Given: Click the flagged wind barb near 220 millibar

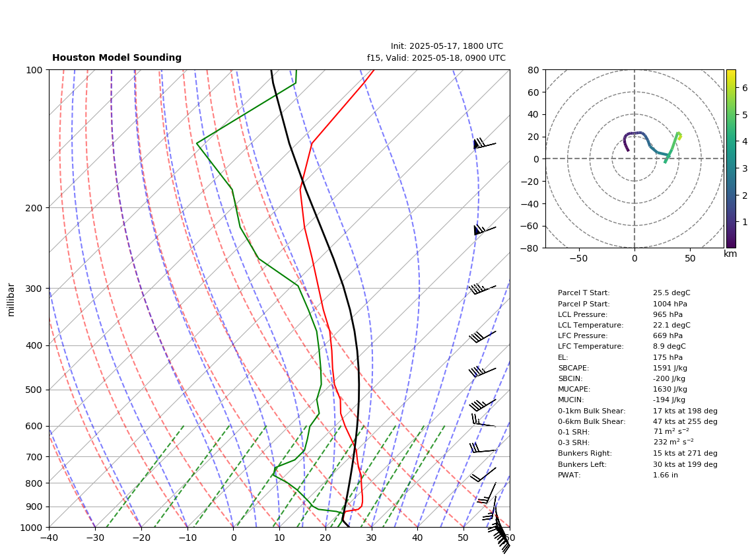Looking at the screenshot, I should click(484, 230).
